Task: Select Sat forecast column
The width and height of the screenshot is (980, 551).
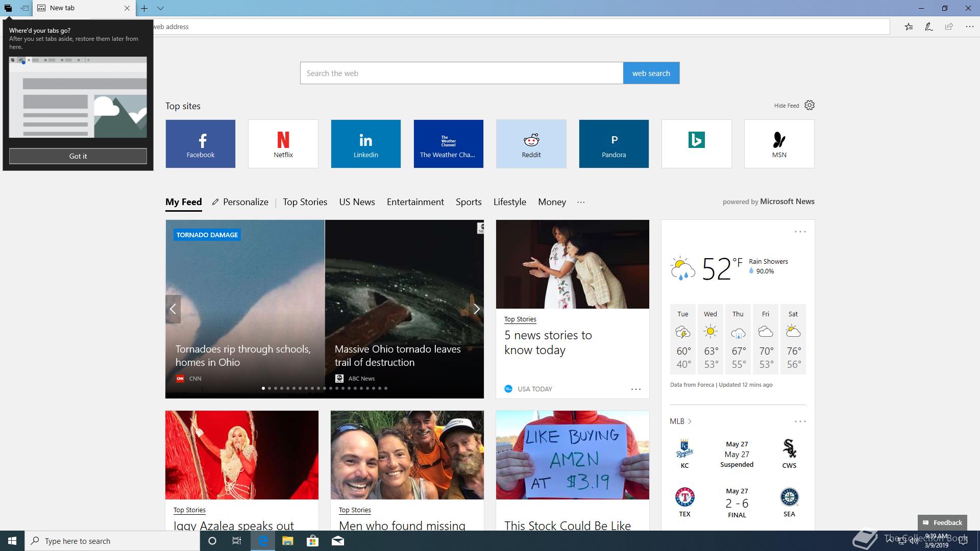Action: click(793, 339)
